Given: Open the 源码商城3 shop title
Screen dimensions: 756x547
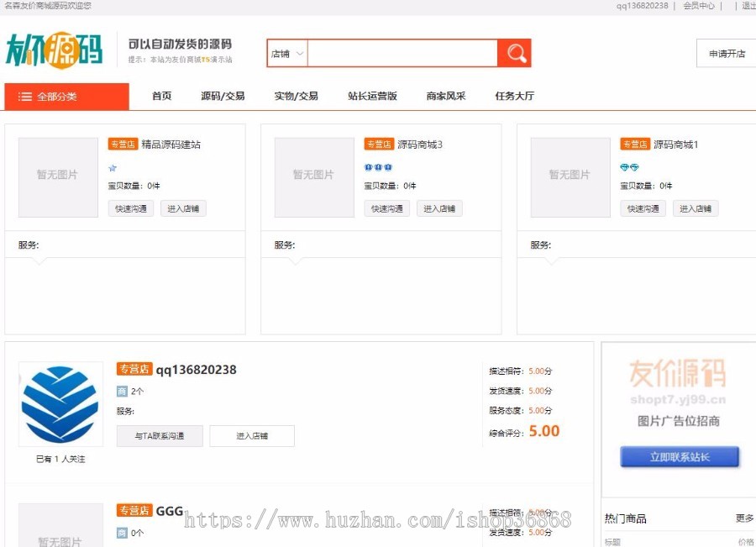Looking at the screenshot, I should 419,145.
